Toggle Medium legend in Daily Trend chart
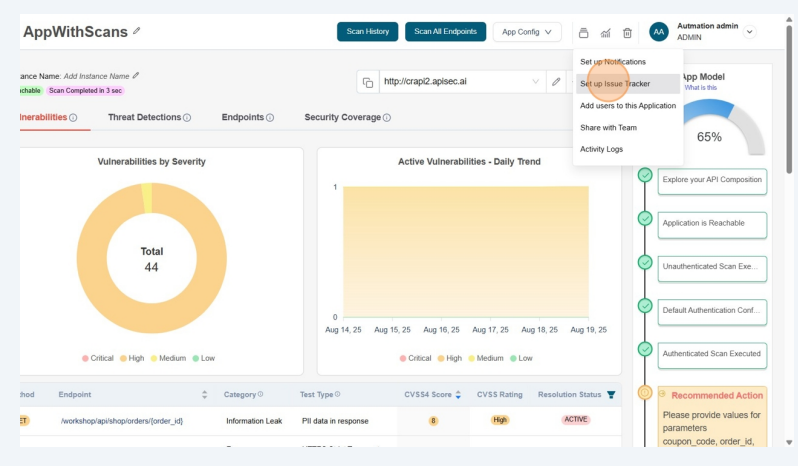The height and width of the screenshot is (466, 798). tap(484, 358)
